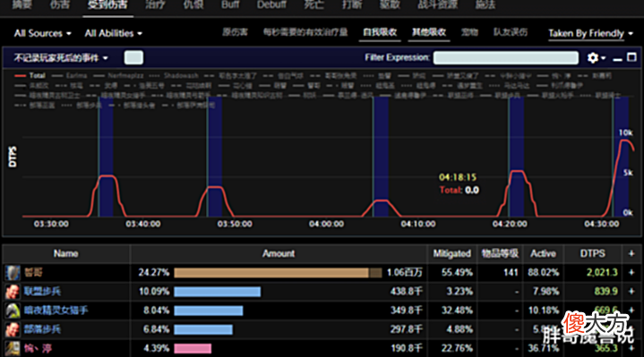
Task: Click the icon beside 暗夜精灵女猎手
Action: (13, 310)
